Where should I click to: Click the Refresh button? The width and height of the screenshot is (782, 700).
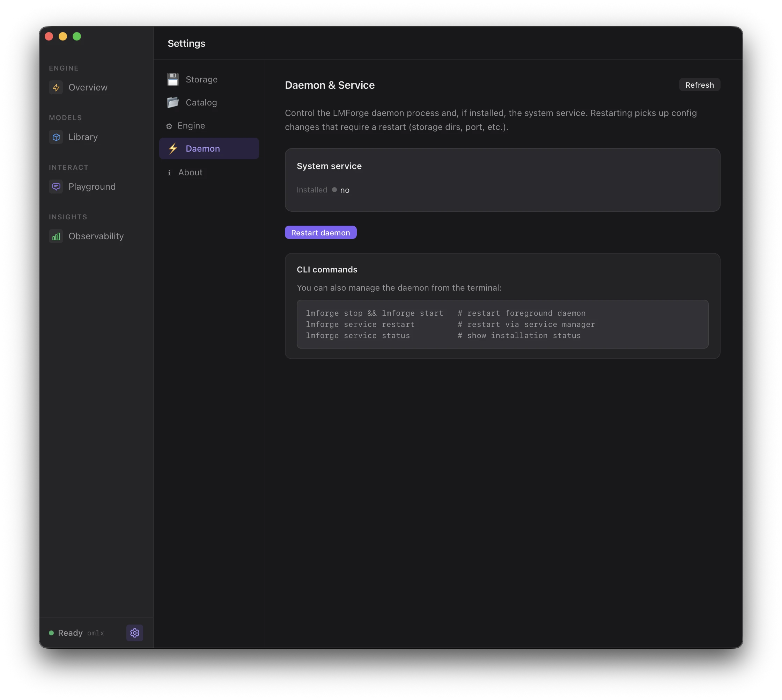(699, 85)
